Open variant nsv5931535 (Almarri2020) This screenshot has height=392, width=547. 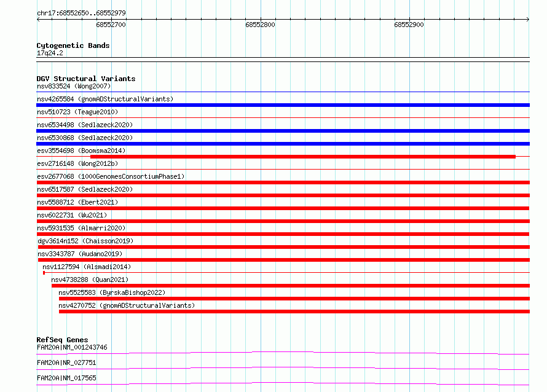[x=81, y=228]
